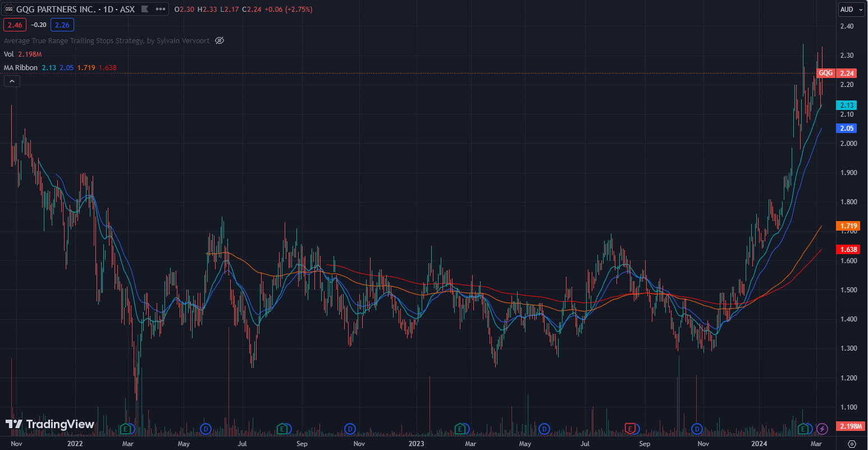Open chart settings gear icon bottom right
Screen dimensions: 868x450
click(852, 444)
